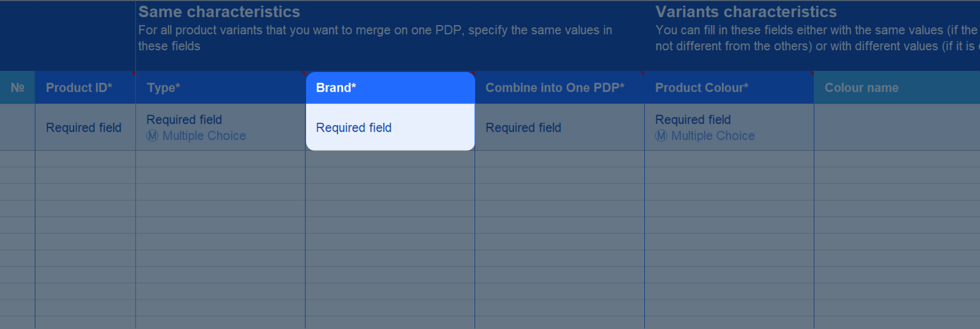Select the Combine into One PDP* header

(560, 88)
